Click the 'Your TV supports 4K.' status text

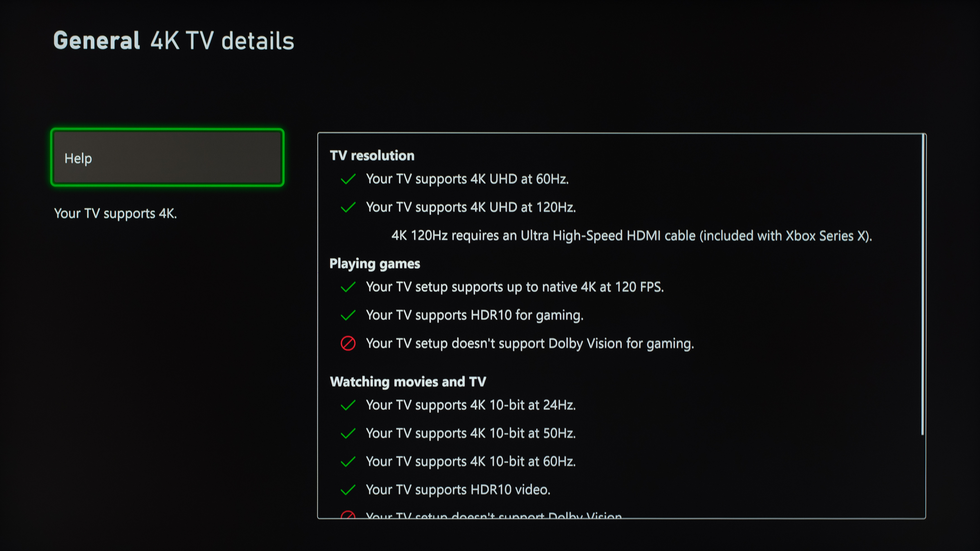pos(115,213)
